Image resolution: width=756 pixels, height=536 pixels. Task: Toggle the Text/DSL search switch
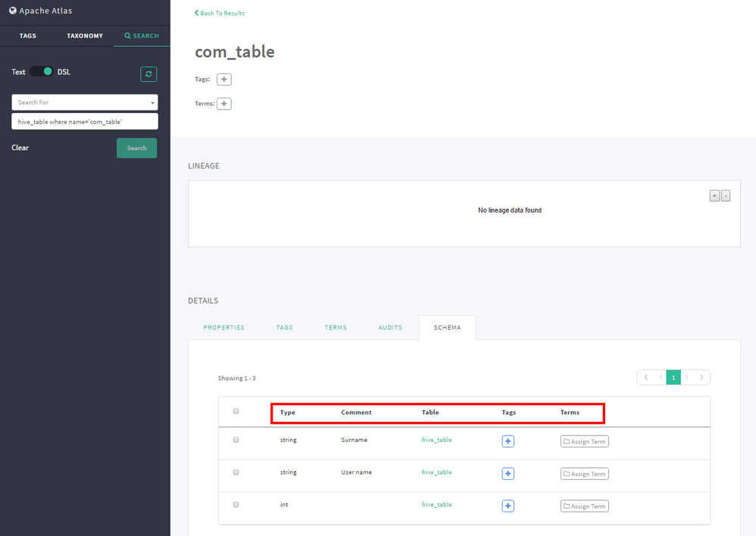[42, 71]
